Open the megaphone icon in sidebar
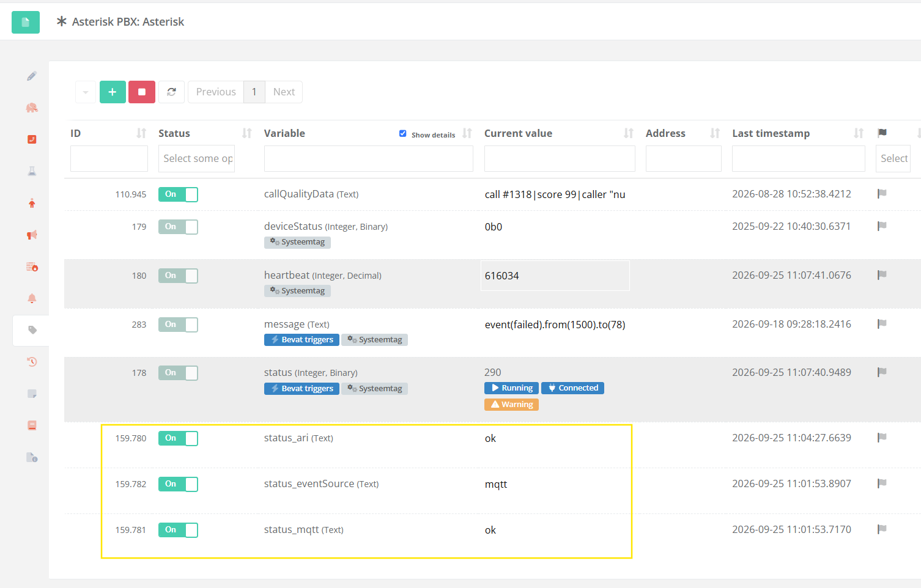921x588 pixels. pos(32,235)
